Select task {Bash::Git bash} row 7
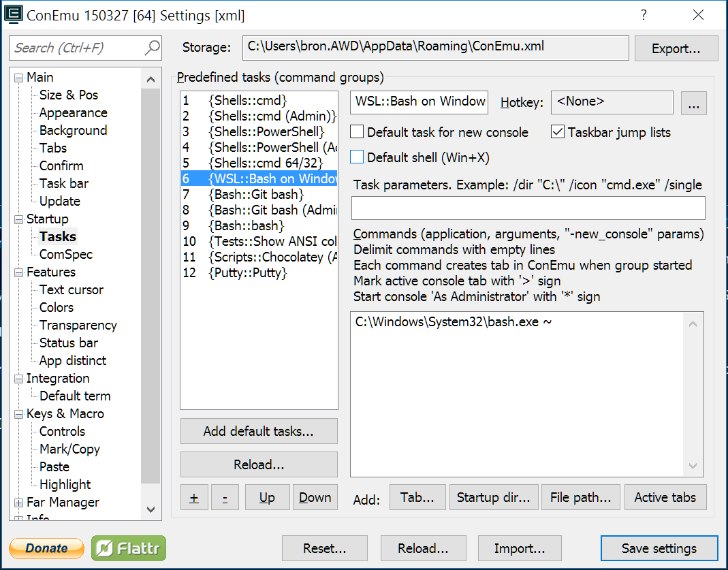Viewport: 728px width, 570px height. (259, 194)
